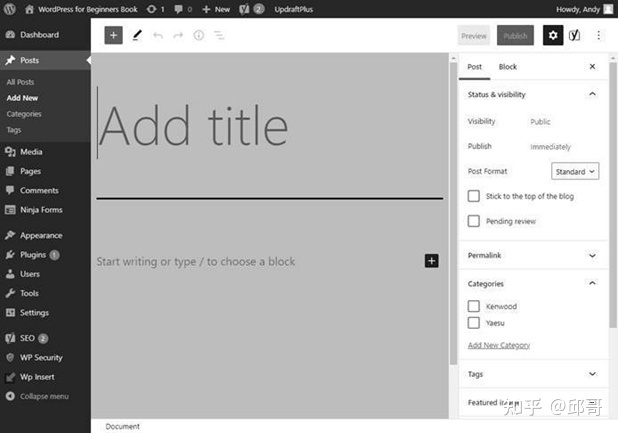Image resolution: width=618 pixels, height=433 pixels.
Task: Check the Kenwood category
Action: tap(474, 306)
